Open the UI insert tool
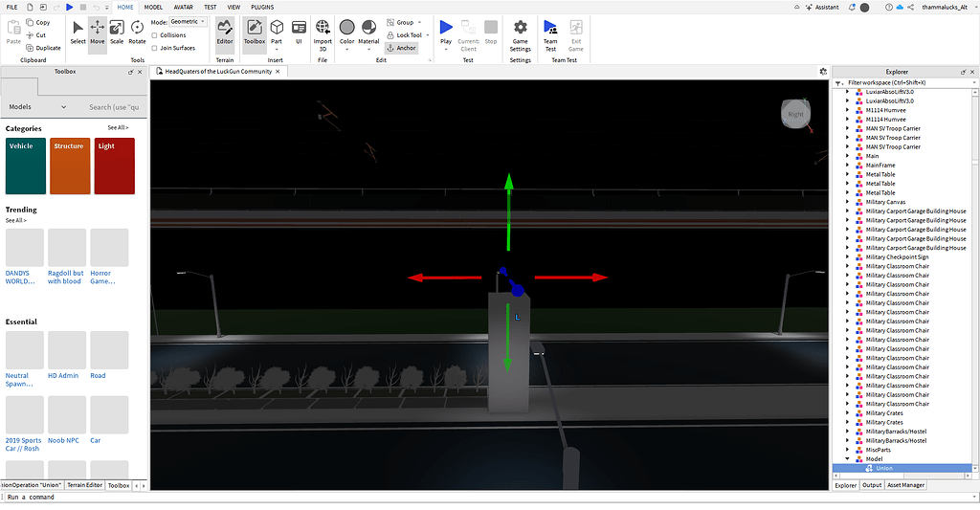Image resolution: width=980 pixels, height=510 pixels. coord(299,33)
